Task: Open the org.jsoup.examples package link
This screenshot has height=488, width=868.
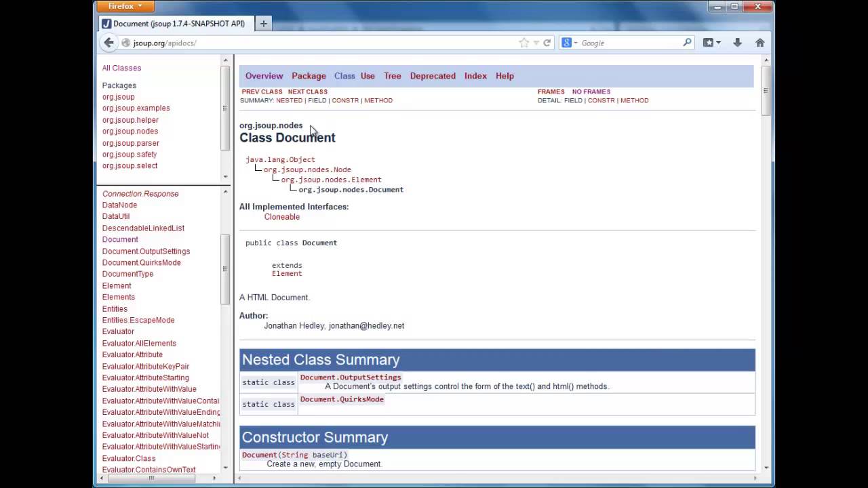Action: coord(136,108)
